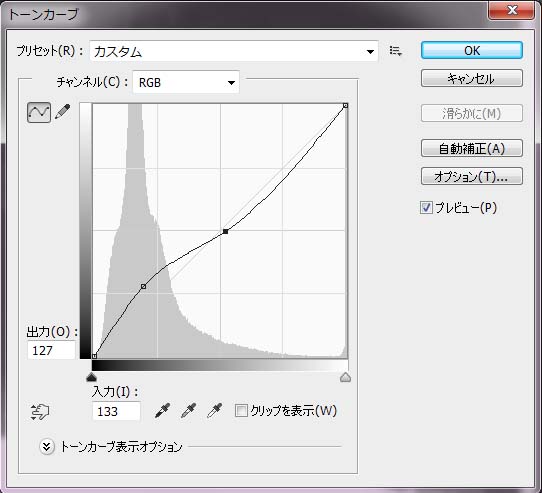
Task: Click the キャンセル button
Action: [x=472, y=78]
